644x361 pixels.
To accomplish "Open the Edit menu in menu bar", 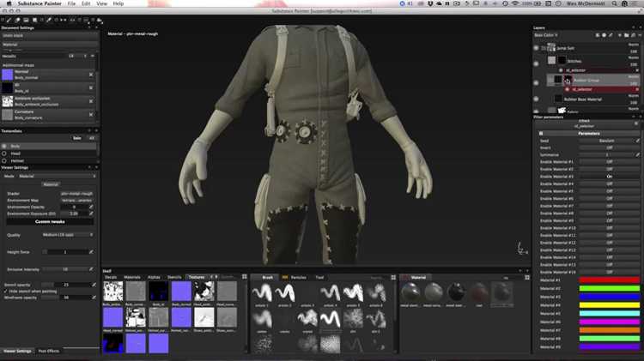I will tap(86, 3).
